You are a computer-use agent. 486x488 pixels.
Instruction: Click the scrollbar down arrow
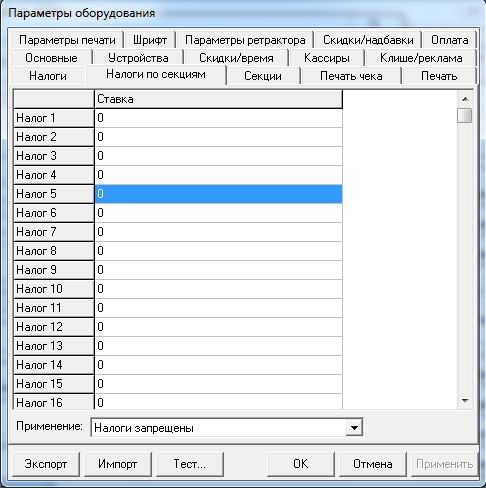coord(465,401)
